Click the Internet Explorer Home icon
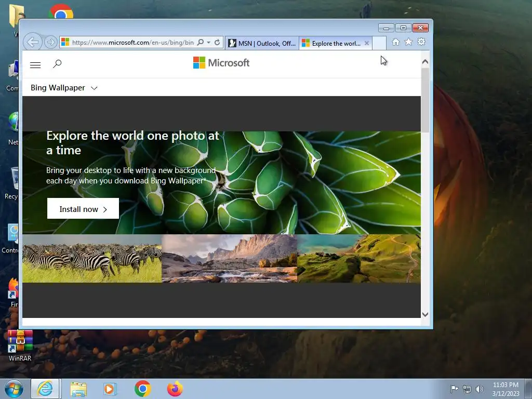This screenshot has width=532, height=399. coord(395,42)
